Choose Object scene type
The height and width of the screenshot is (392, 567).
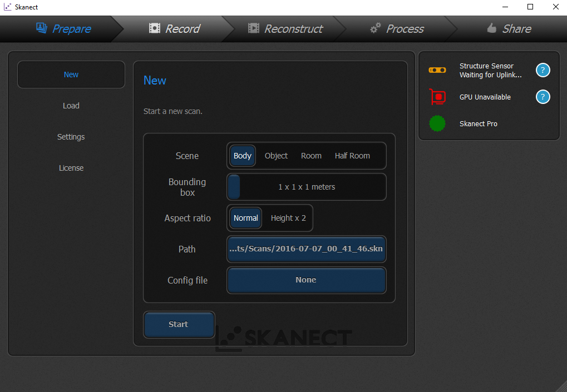[276, 156]
